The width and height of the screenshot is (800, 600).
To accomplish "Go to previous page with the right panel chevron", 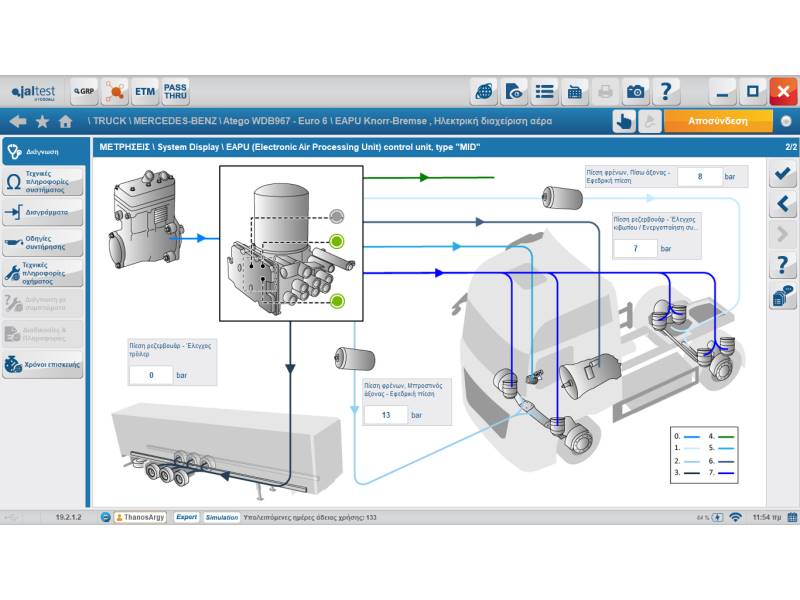I will coord(782,205).
